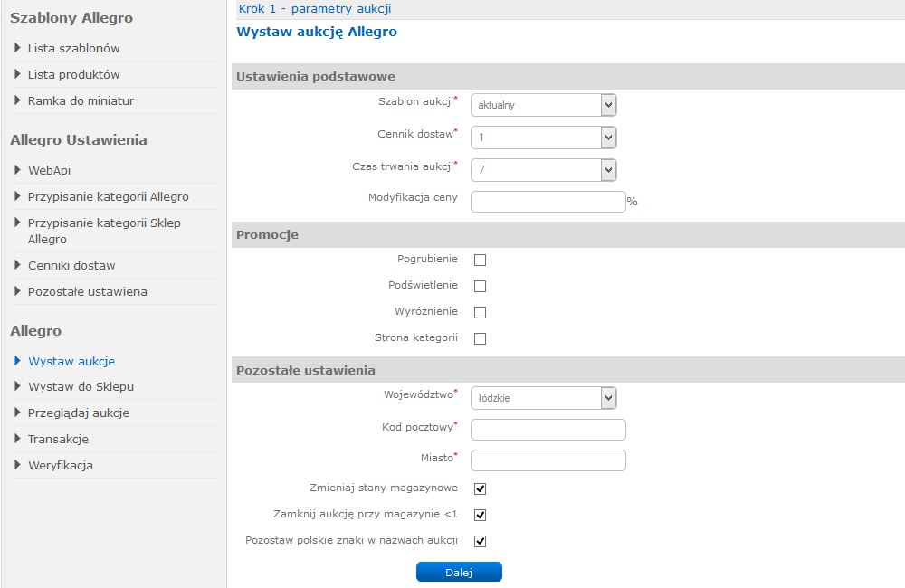Open Pozostałe ustawiena link

[88, 292]
